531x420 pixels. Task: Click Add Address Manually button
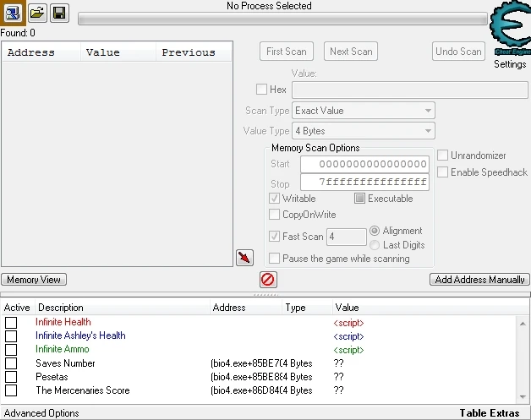479,280
